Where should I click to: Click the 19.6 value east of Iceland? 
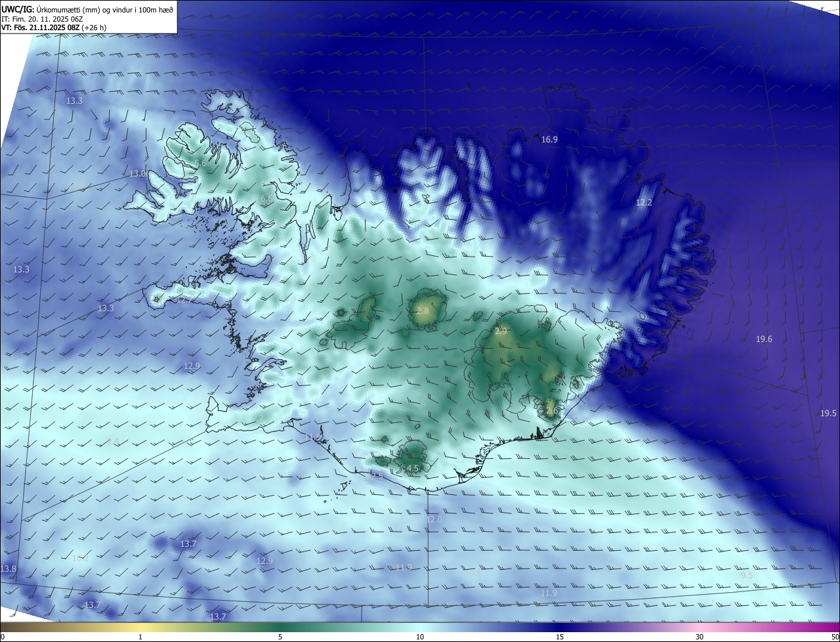point(764,339)
